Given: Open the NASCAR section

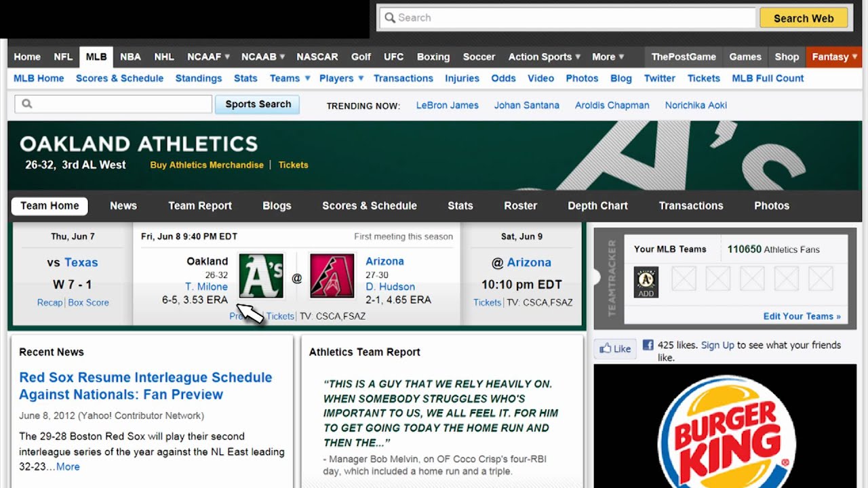Looking at the screenshot, I should tap(317, 57).
